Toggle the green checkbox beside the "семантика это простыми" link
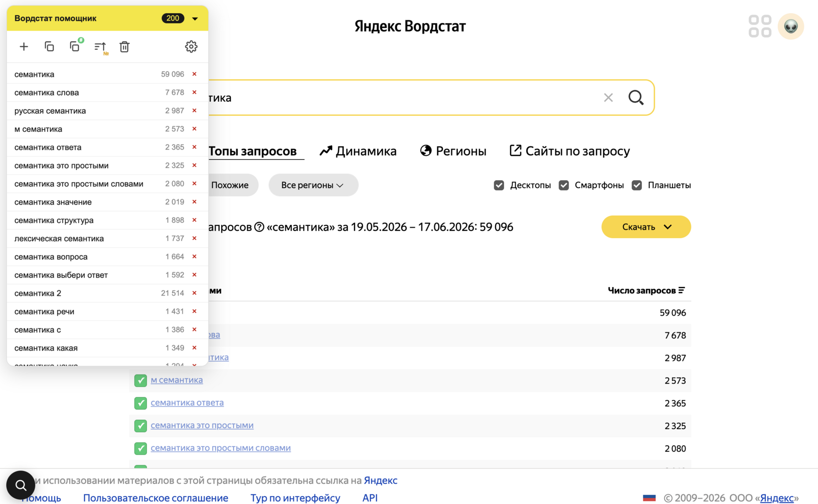Viewport: 818px width, 504px height. (x=141, y=426)
